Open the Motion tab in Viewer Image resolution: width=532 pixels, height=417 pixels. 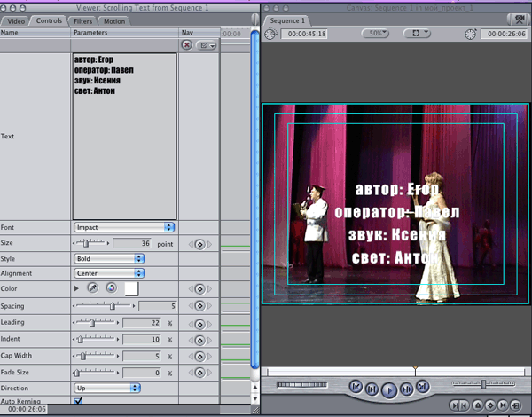114,21
